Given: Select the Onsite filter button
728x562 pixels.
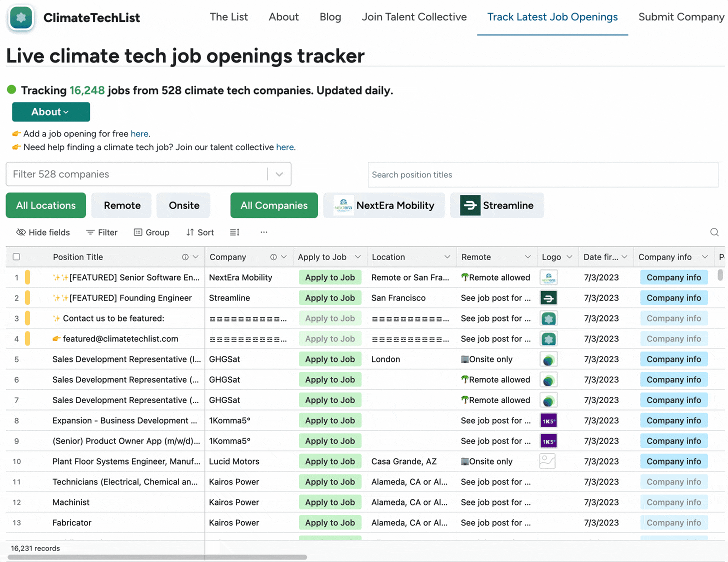Looking at the screenshot, I should 183,205.
